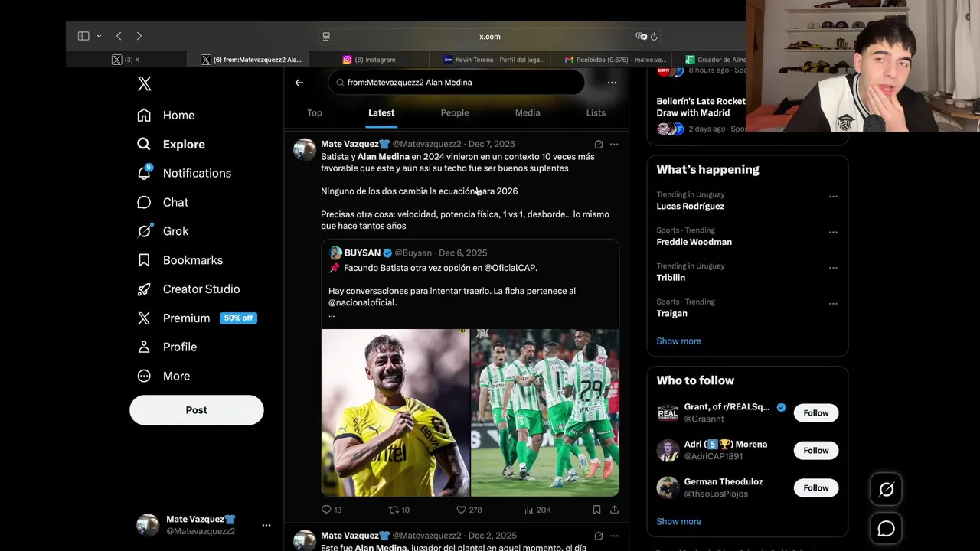The image size is (980, 551).
Task: Open more options on Dec 7 tweet
Action: click(614, 144)
